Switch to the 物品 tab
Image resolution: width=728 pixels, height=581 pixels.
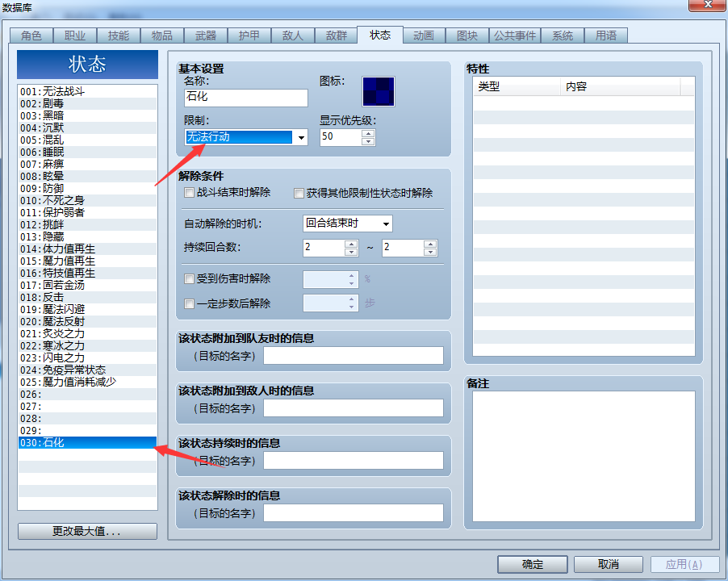coord(162,36)
